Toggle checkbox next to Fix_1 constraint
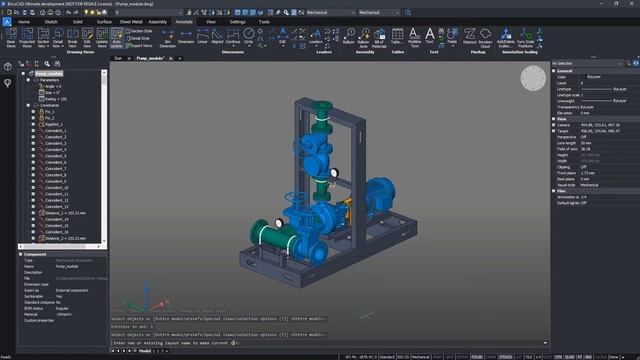The width and height of the screenshot is (640, 360). pyautogui.click(x=33, y=111)
